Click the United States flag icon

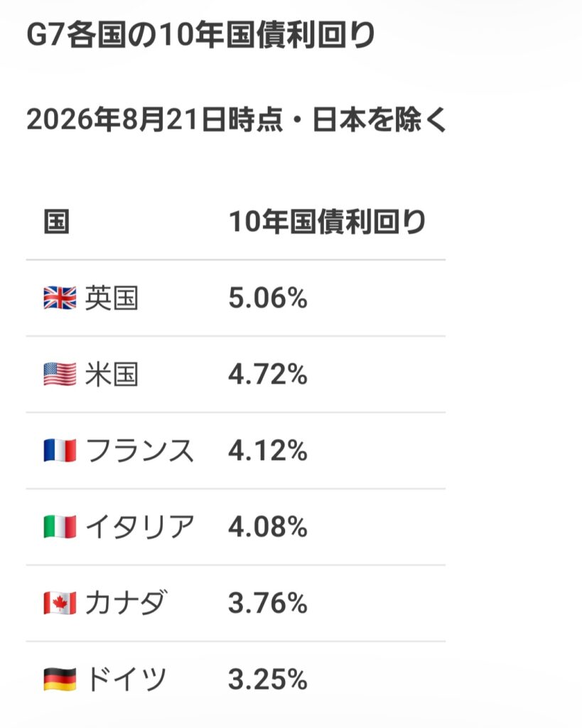(60, 374)
